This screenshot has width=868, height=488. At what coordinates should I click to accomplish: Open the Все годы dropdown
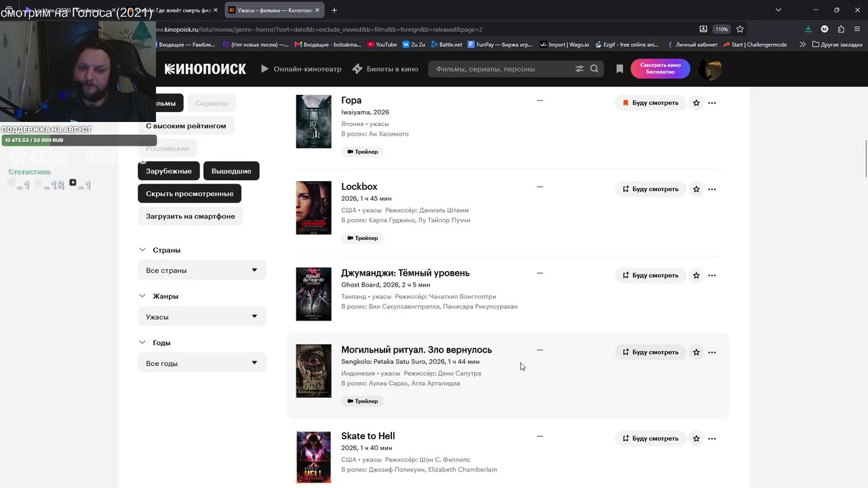202,363
